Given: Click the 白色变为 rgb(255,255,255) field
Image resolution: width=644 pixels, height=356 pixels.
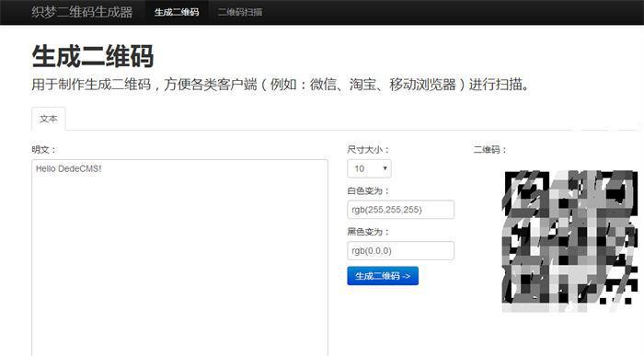Looking at the screenshot, I should coord(400,210).
